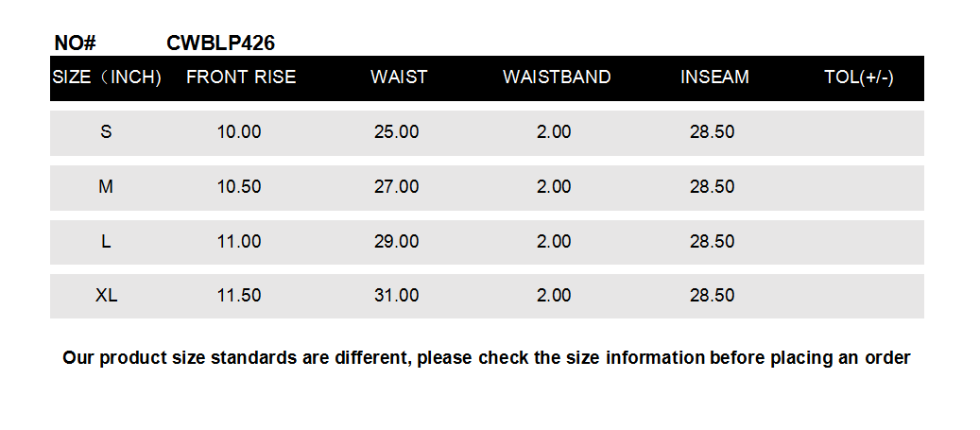Viewport: 980px width, 430px height.
Task: Select the L size row label
Action: (106, 242)
